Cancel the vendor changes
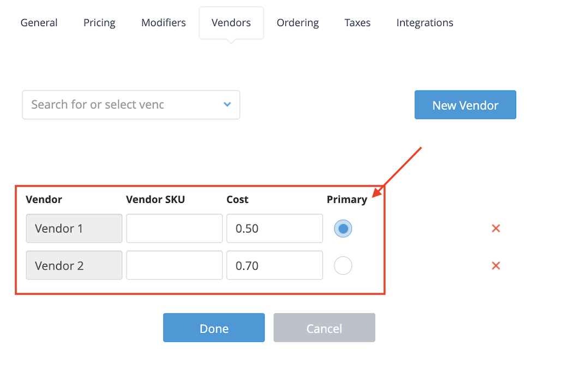This screenshot has width=588, height=373. click(324, 328)
